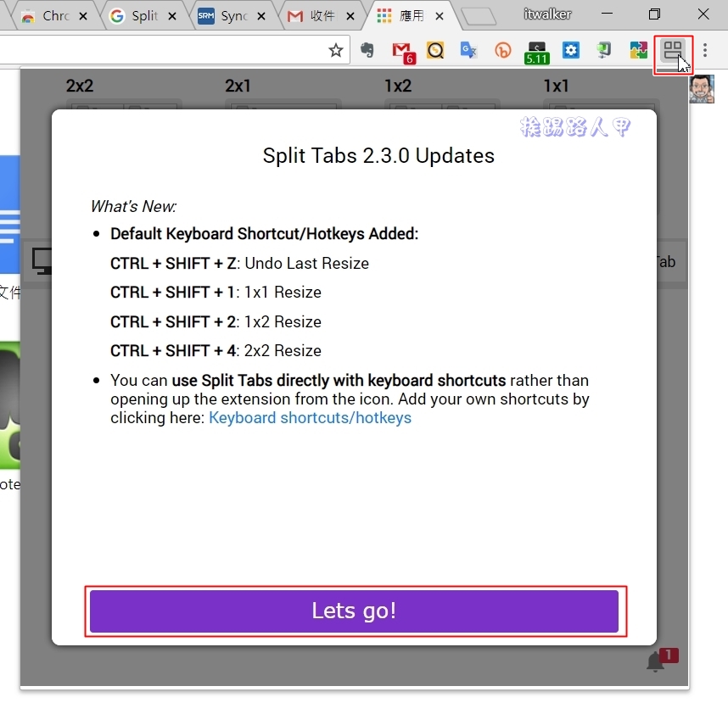Screen dimensions: 728x703
Task: Click the CTRL + SHIFT + Z shortcut line
Action: point(239,264)
